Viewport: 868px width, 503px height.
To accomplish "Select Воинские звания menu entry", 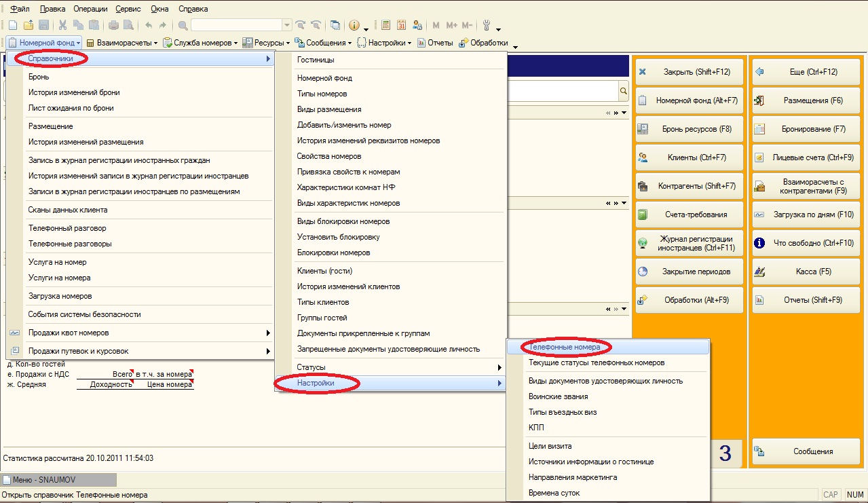I will pyautogui.click(x=559, y=396).
